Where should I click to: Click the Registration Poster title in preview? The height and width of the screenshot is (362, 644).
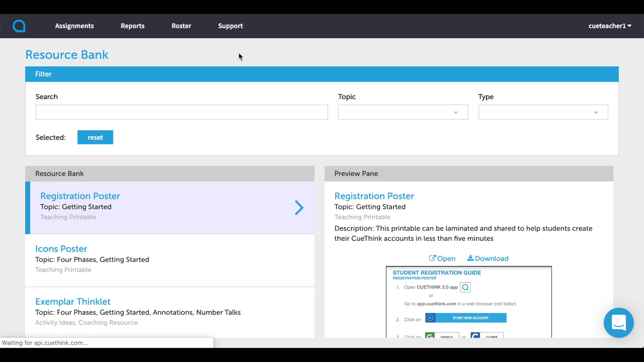(x=374, y=196)
